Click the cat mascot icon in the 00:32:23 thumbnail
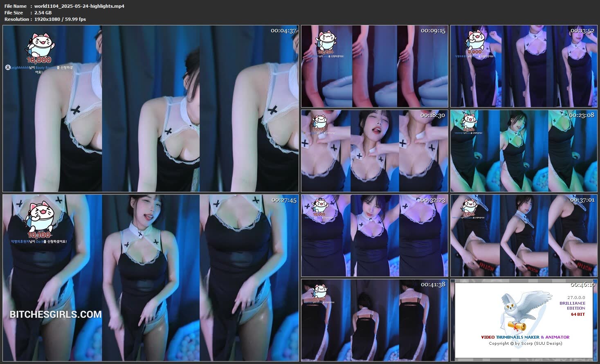 pos(320,205)
